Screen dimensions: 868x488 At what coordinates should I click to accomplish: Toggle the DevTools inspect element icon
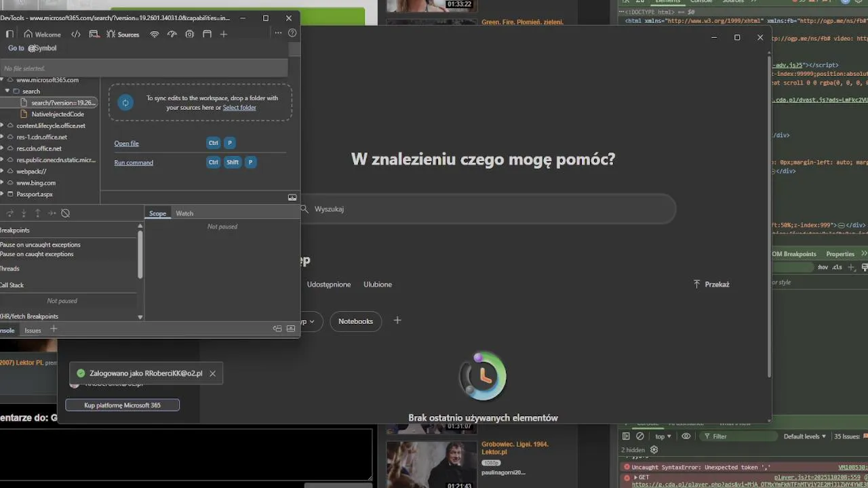pyautogui.click(x=9, y=34)
